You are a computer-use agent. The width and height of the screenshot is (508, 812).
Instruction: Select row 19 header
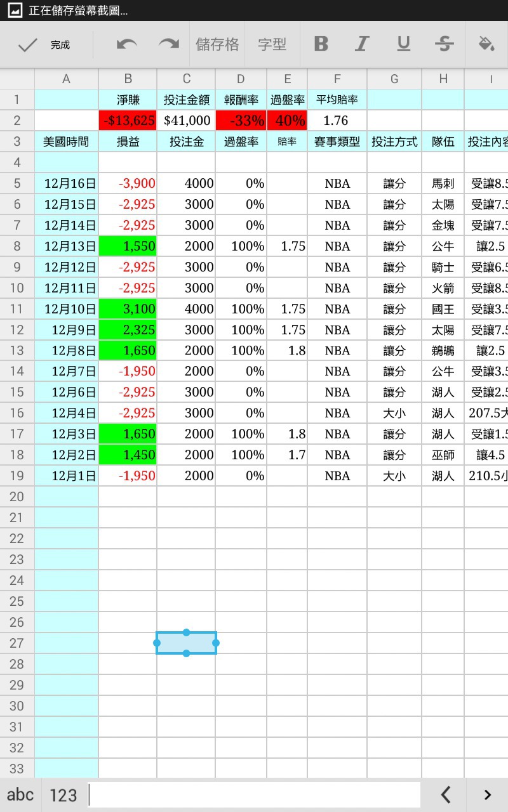(x=17, y=476)
